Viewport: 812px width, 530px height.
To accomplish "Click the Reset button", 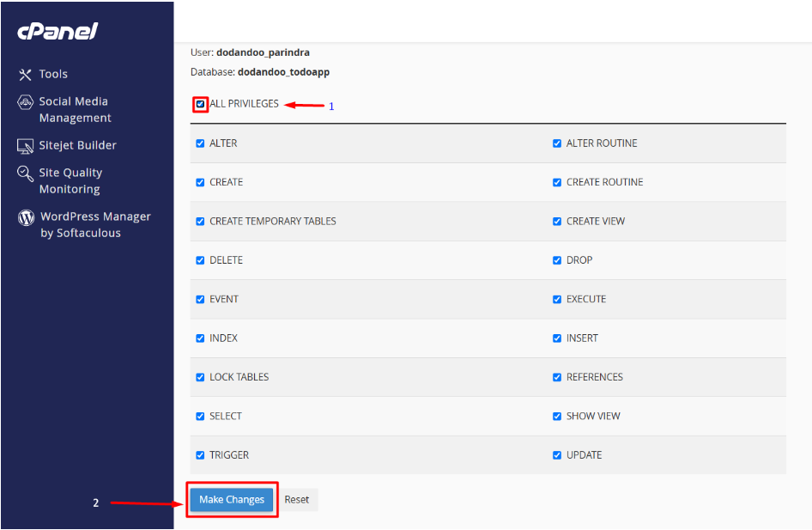I will (x=297, y=500).
